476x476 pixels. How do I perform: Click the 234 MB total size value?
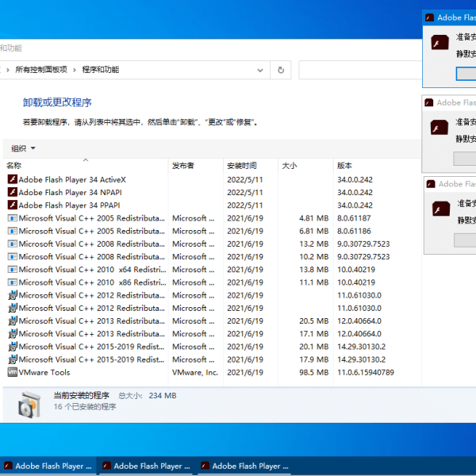pos(163,396)
